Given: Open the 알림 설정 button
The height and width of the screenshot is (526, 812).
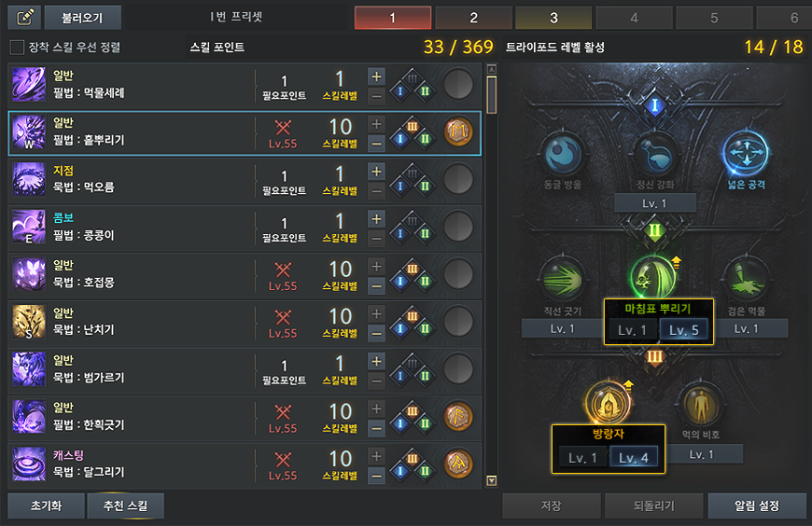Looking at the screenshot, I should pos(757,505).
